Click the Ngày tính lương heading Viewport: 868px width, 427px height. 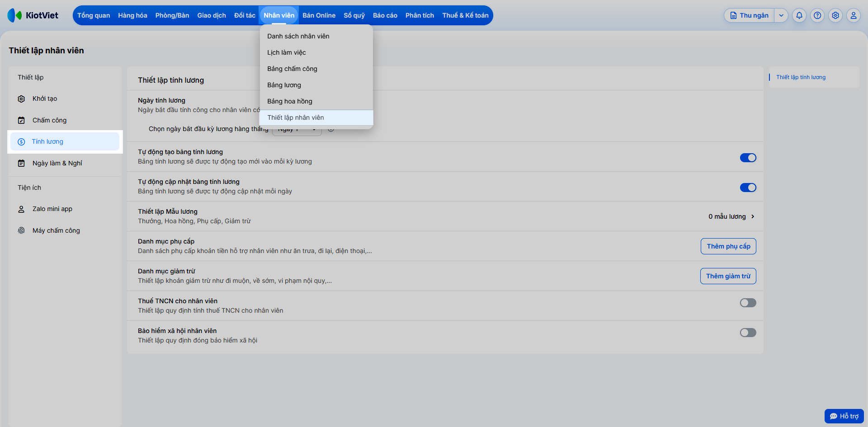pyautogui.click(x=161, y=100)
